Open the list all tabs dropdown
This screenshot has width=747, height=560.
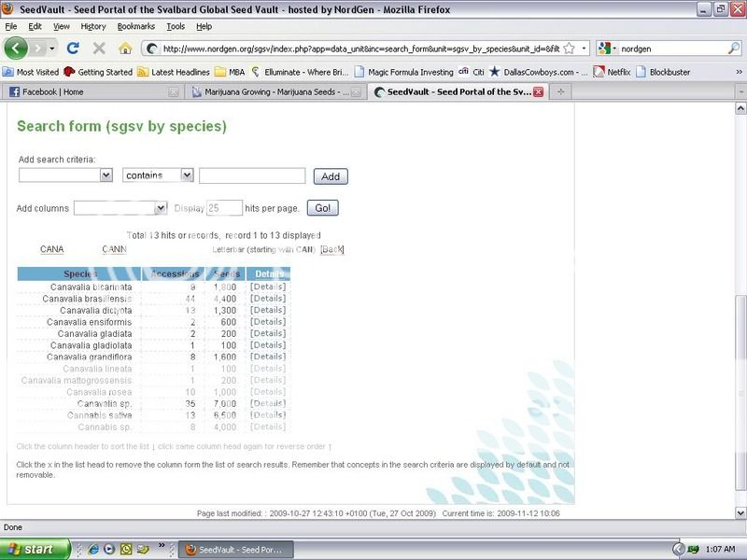[x=740, y=91]
